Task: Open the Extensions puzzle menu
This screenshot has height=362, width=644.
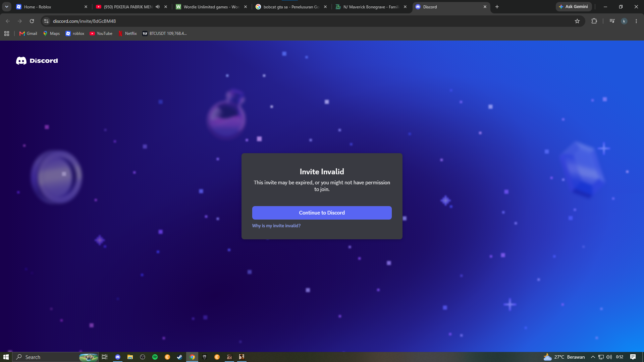Action: pos(594,21)
